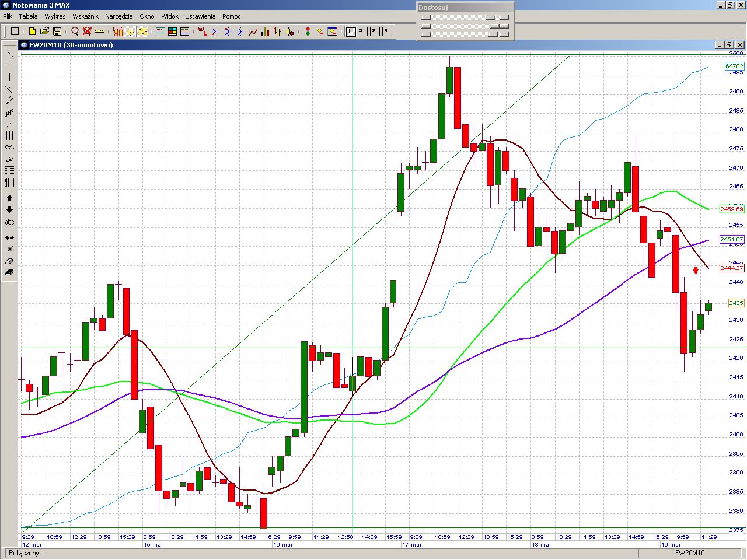Open the Pomoc menu
This screenshot has width=747, height=560.
[232, 16]
